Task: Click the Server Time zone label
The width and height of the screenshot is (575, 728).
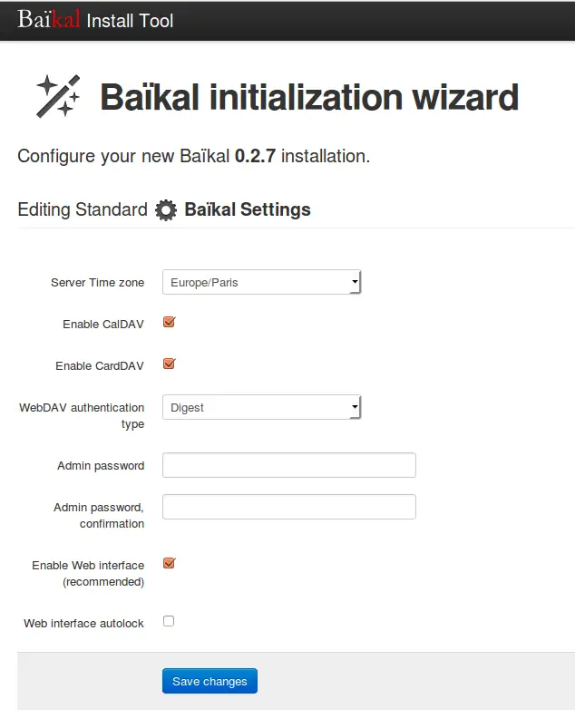Action: click(x=98, y=282)
